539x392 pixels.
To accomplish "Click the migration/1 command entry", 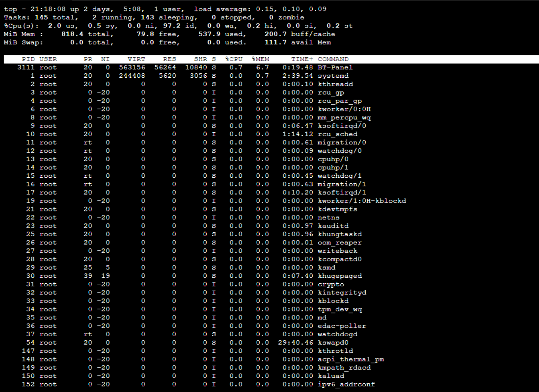I will [x=342, y=184].
